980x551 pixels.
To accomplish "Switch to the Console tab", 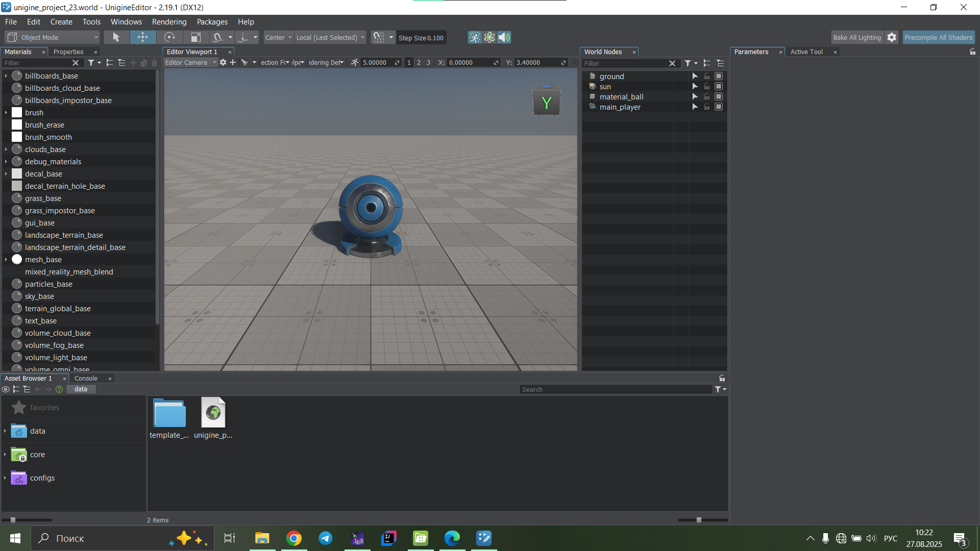I will pyautogui.click(x=86, y=379).
